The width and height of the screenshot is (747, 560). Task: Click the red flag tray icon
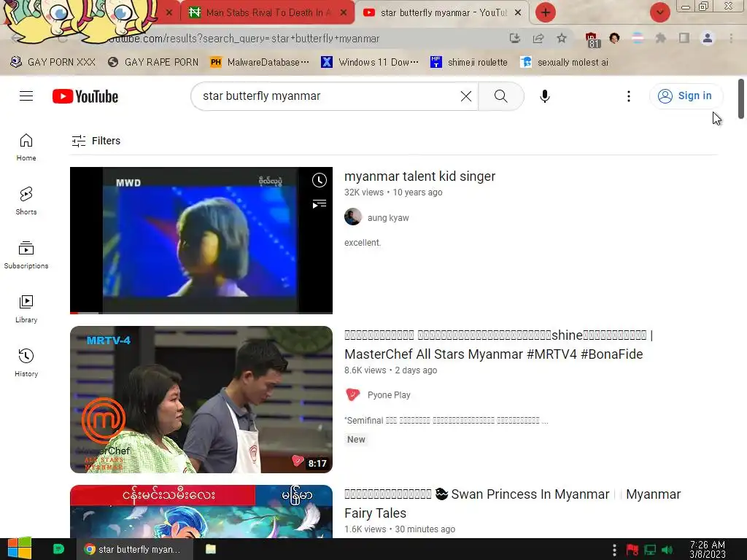coord(632,550)
